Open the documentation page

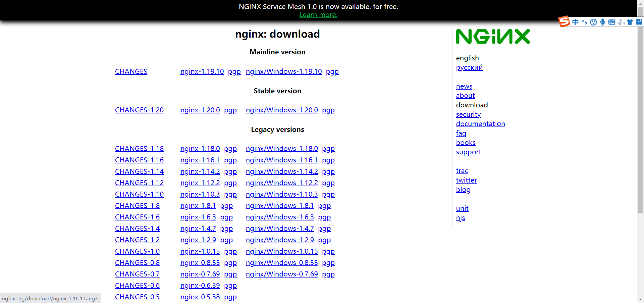pos(480,124)
